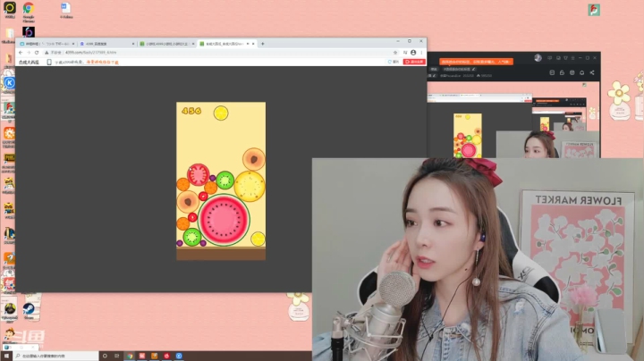Screen dimensions: 644x361
Task: Open the document file on the desktop
Action: (65, 10)
